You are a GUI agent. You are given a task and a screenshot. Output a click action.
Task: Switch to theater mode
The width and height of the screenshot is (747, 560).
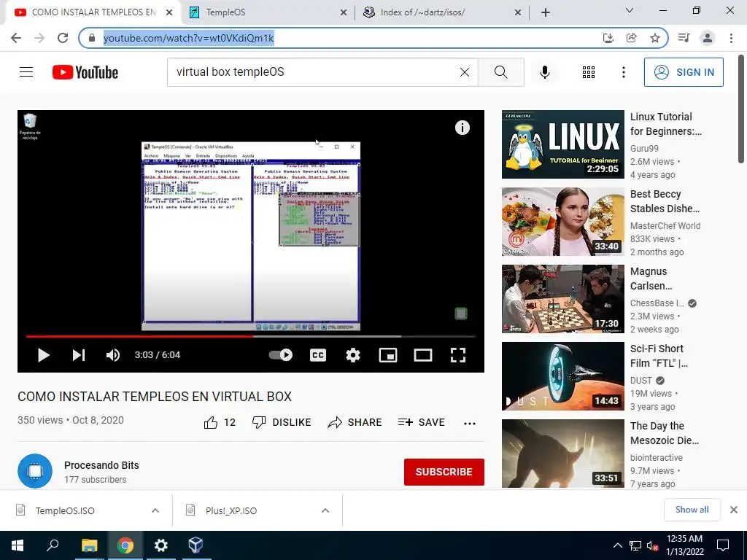point(422,355)
